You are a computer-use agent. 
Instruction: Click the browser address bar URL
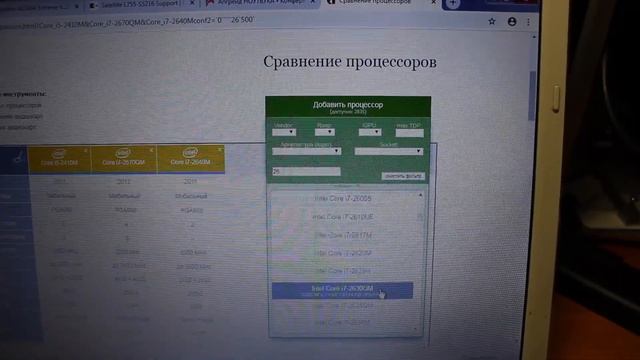pyautogui.click(x=127, y=21)
